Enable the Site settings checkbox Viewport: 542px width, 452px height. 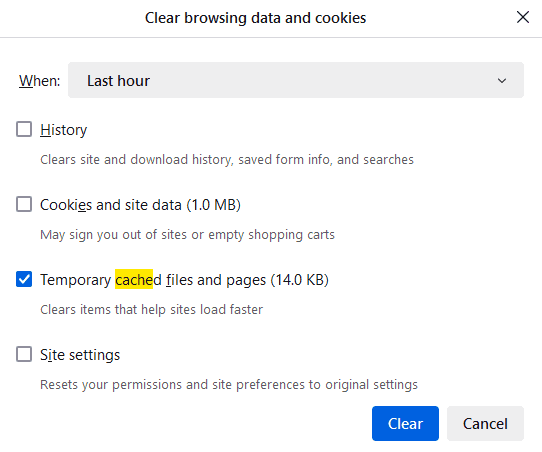tap(24, 354)
